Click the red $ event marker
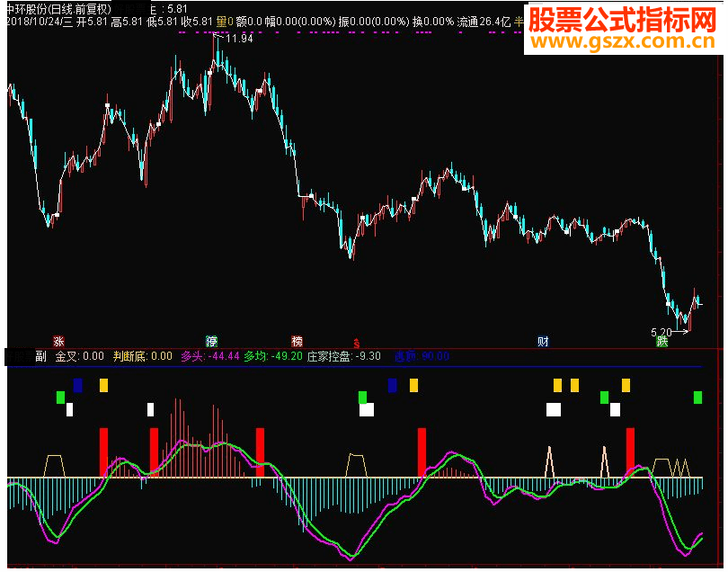 tap(357, 344)
